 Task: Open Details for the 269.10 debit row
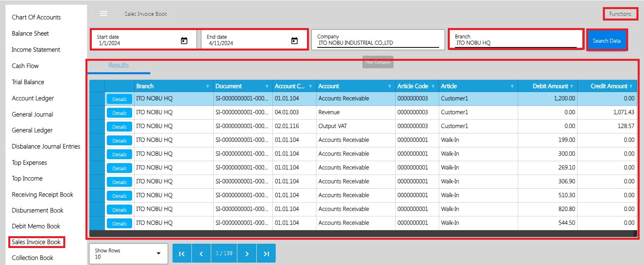(119, 168)
